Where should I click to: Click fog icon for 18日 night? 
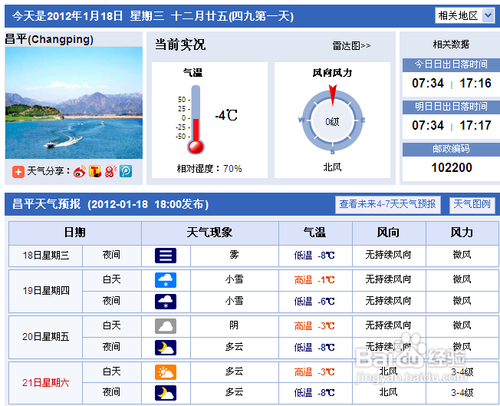pos(166,256)
